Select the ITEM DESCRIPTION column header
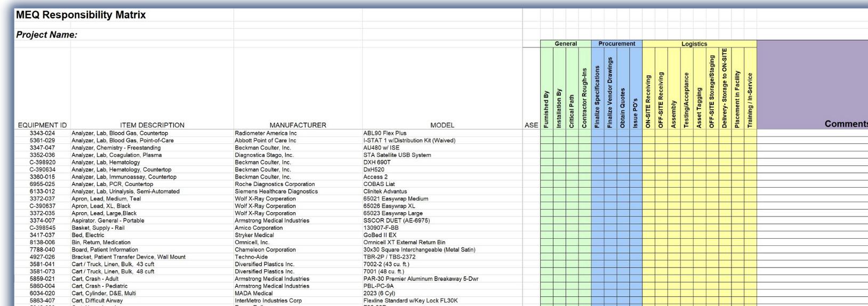Screen dimensions: 868x306 [152, 125]
